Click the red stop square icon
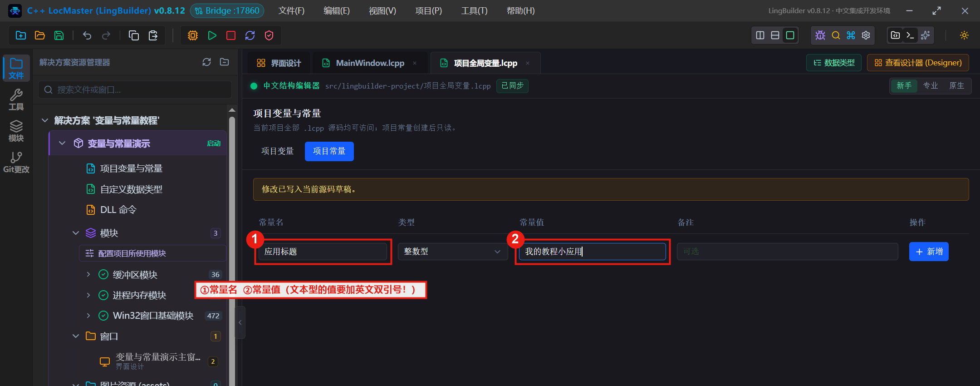Image resolution: width=980 pixels, height=386 pixels. coord(231,35)
